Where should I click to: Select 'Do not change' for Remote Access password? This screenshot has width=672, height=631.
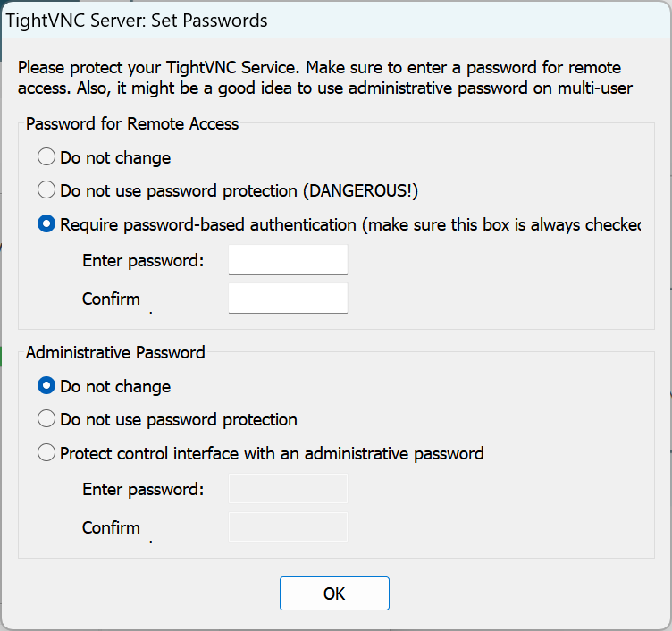(46, 158)
